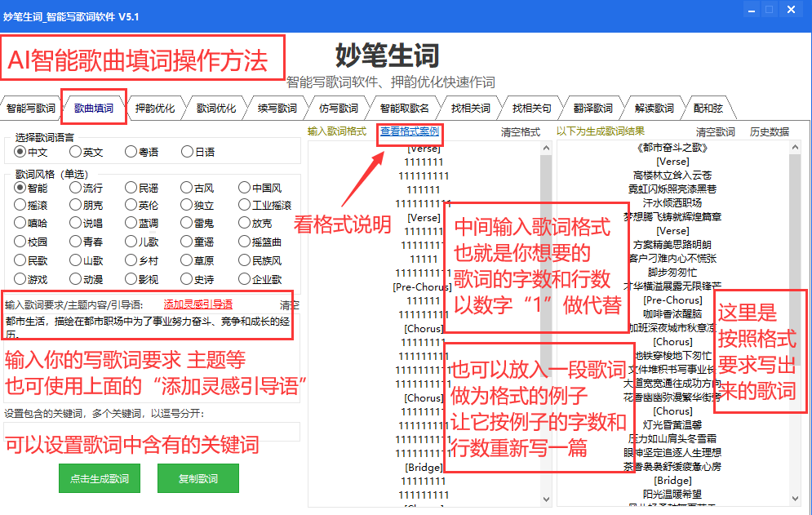The height and width of the screenshot is (515, 812).
Task: Select the 校园 style
Action: pyautogui.click(x=30, y=242)
